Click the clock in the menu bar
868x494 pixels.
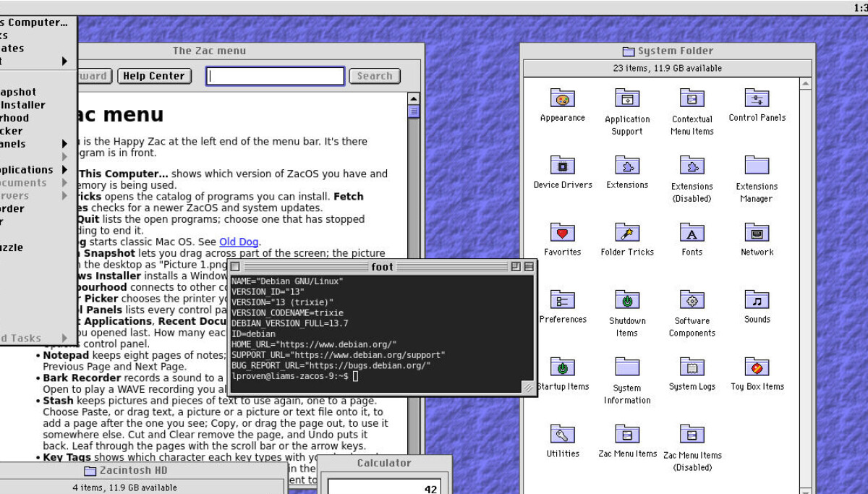click(860, 7)
